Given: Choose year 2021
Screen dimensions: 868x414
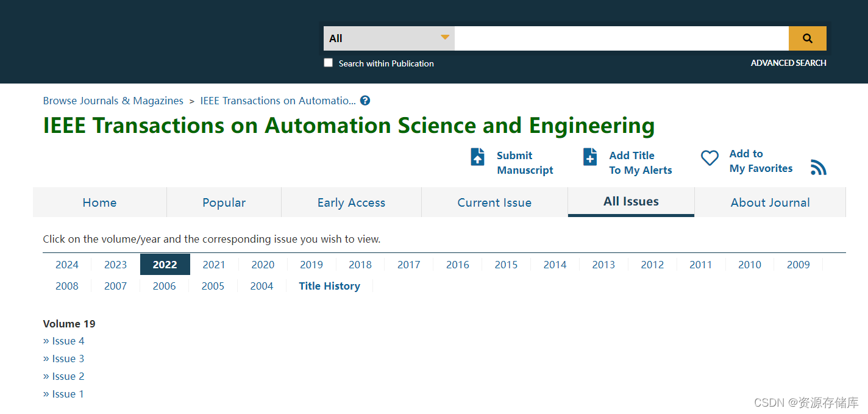Looking at the screenshot, I should pyautogui.click(x=214, y=265).
